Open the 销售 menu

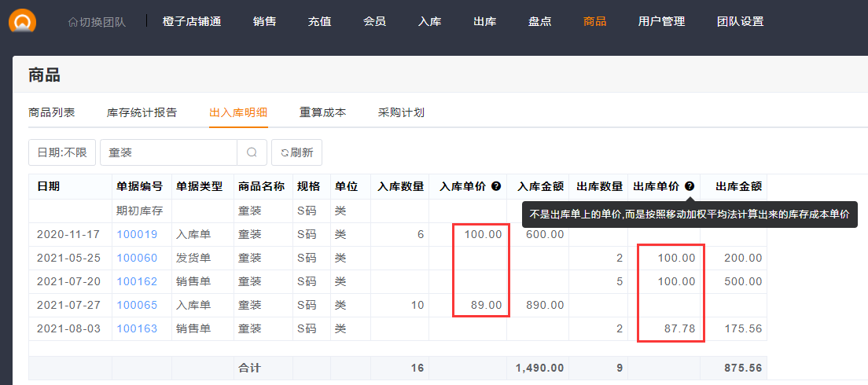265,21
